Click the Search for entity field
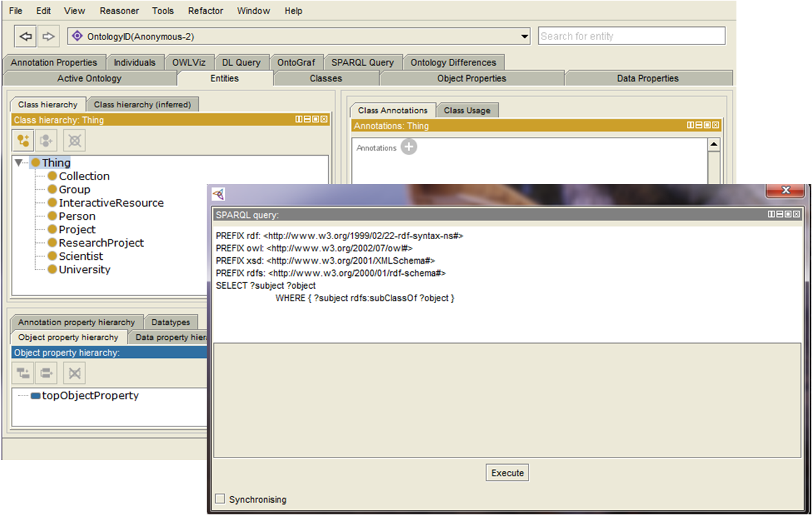The width and height of the screenshot is (812, 515). click(631, 36)
